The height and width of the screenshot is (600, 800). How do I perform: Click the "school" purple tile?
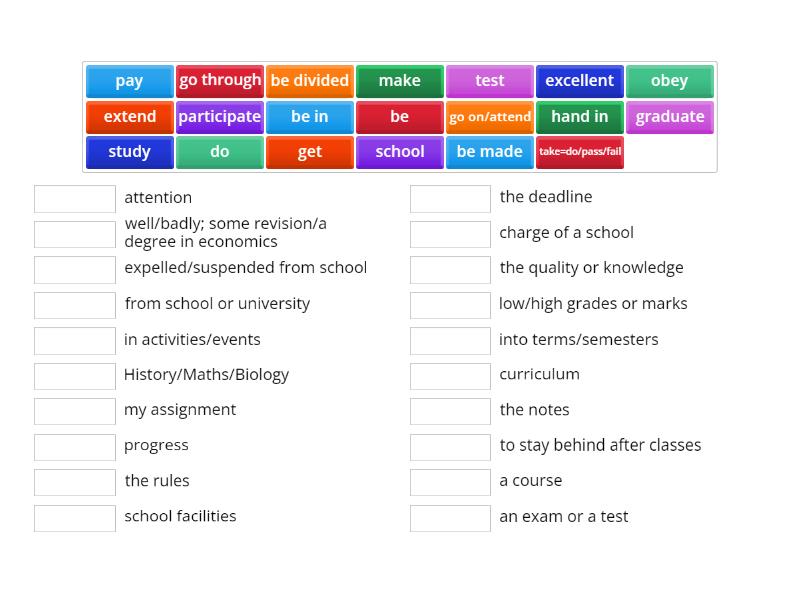click(x=399, y=151)
